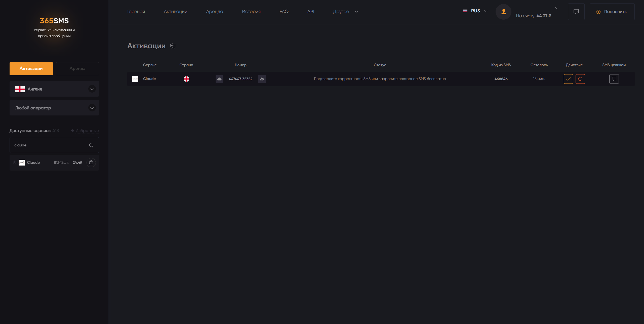Select the orange Активации sidebar tab

pos(31,69)
